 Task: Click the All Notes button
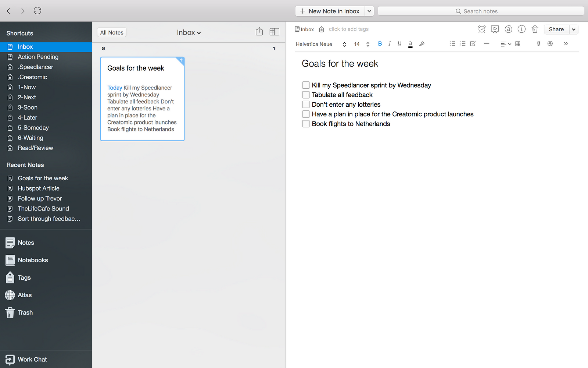tap(112, 32)
